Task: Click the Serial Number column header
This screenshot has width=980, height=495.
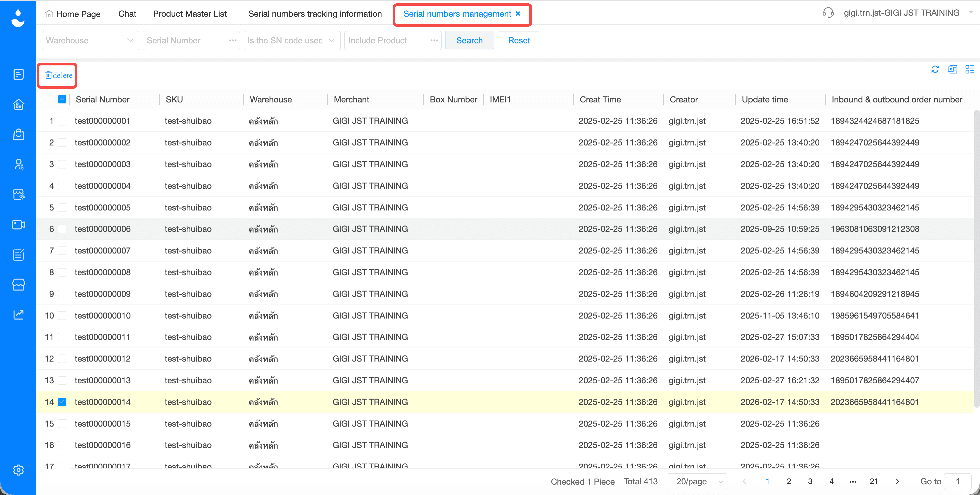Action: coord(103,99)
